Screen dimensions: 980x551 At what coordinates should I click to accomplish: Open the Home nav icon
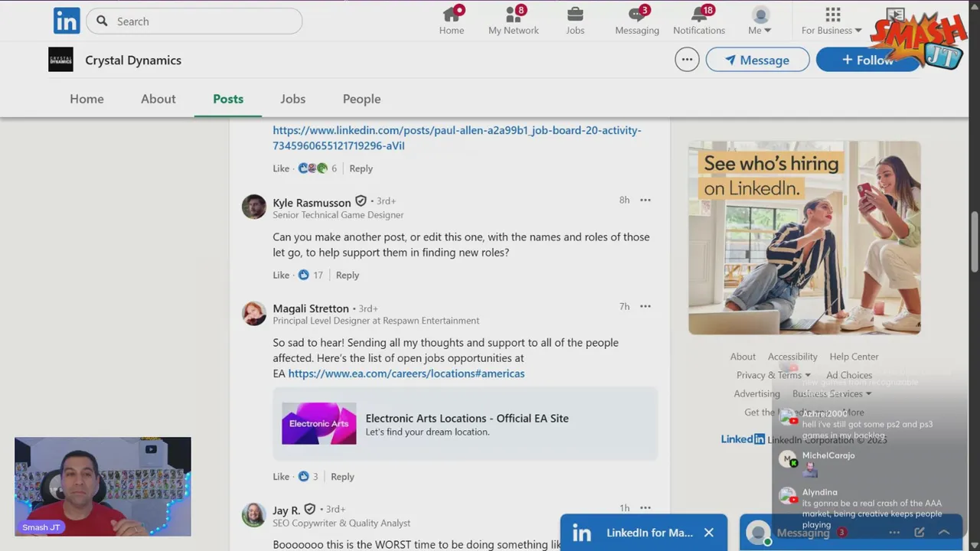tap(452, 21)
